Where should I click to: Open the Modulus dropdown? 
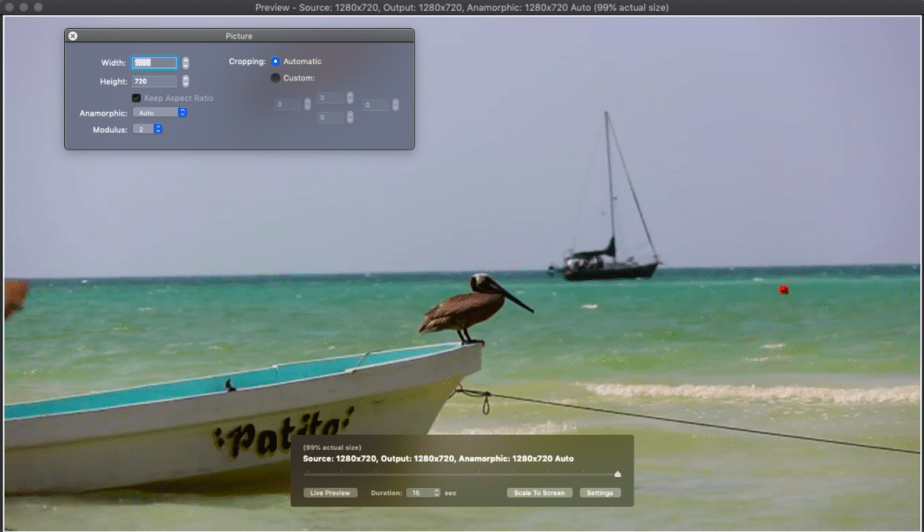[148, 129]
